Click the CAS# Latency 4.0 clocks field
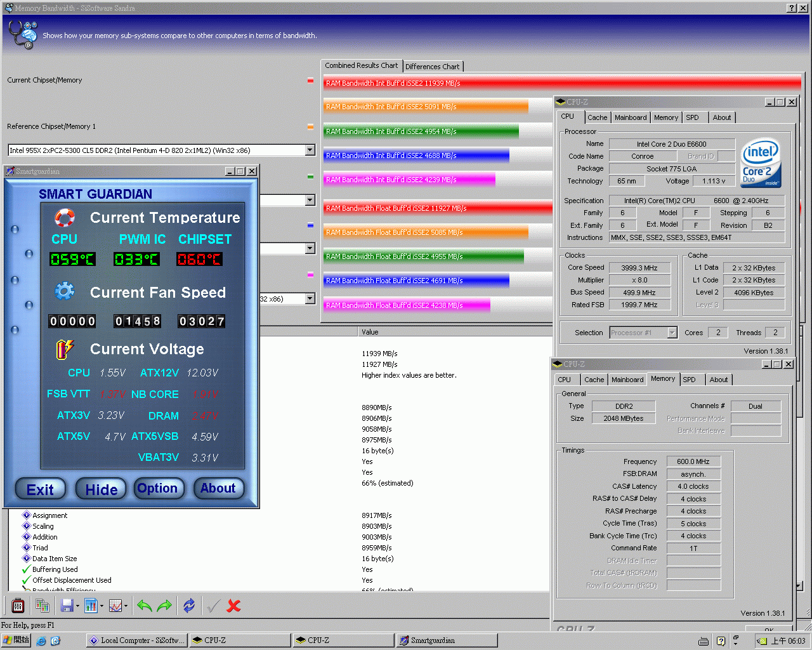The width and height of the screenshot is (812, 650). 693,486
